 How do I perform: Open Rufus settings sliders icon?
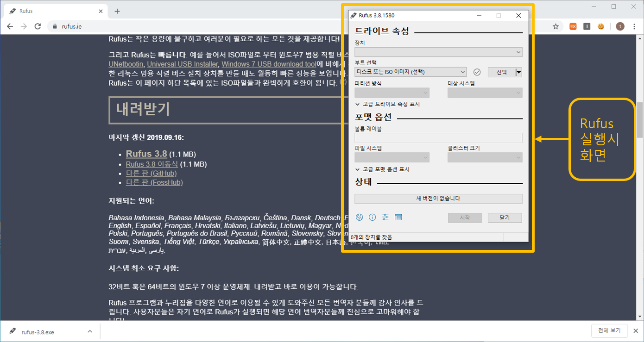click(385, 218)
